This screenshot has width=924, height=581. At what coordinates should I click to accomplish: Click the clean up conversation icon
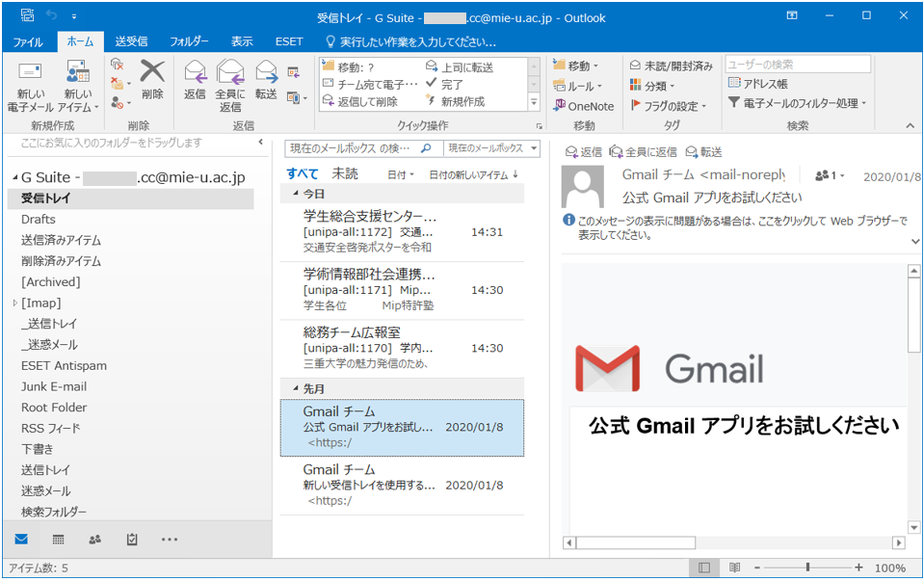tap(119, 83)
